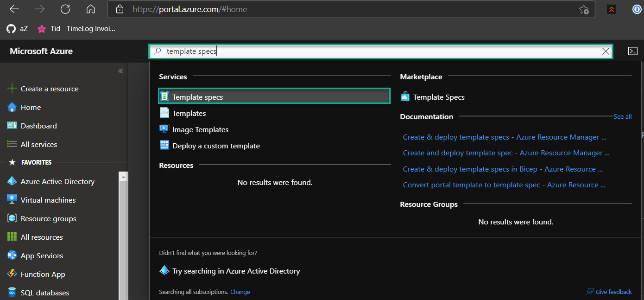
Task: Click the browser forward arrow
Action: pyautogui.click(x=40, y=9)
